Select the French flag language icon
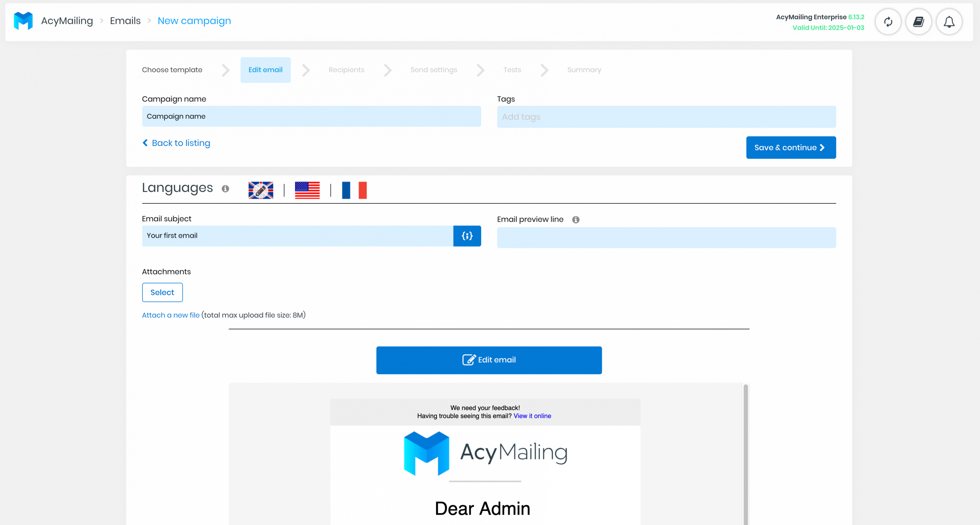This screenshot has height=525, width=980. (354, 188)
